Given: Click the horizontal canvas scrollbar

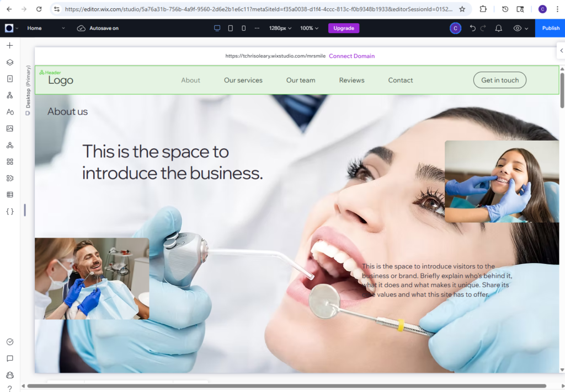Looking at the screenshot, I should pos(286,386).
